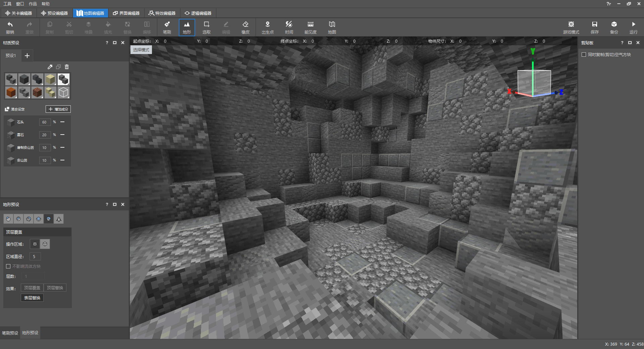Select the empty wireframe cube preset
The image size is (644, 349).
[63, 92]
